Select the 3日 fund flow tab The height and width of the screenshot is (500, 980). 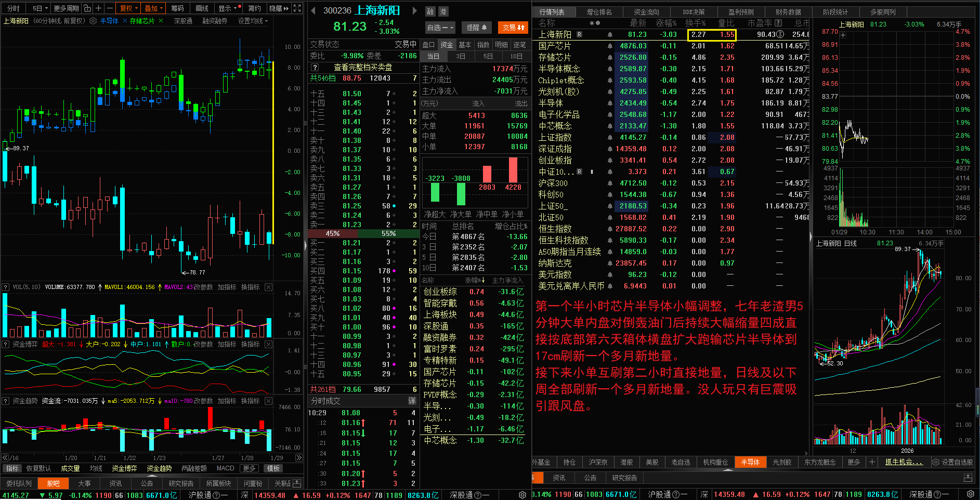(461, 56)
